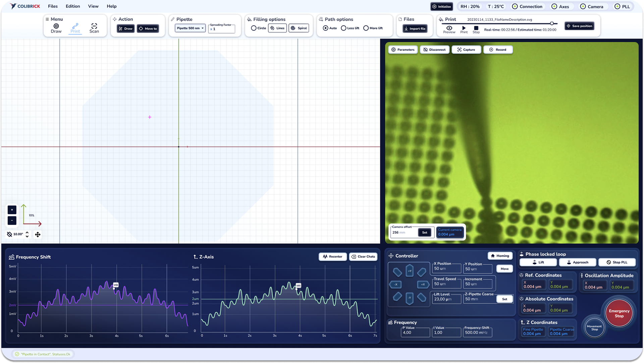Click the pan move arrows icon
This screenshot has width=644, height=363.
click(x=38, y=235)
